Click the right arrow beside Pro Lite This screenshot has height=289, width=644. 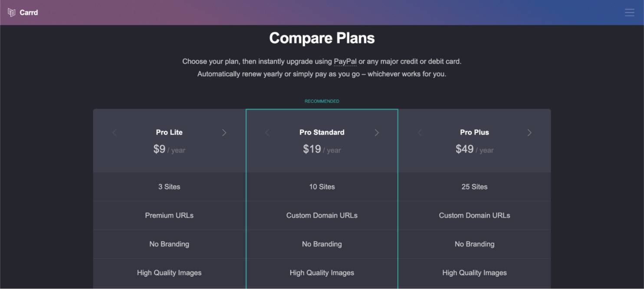coord(224,133)
